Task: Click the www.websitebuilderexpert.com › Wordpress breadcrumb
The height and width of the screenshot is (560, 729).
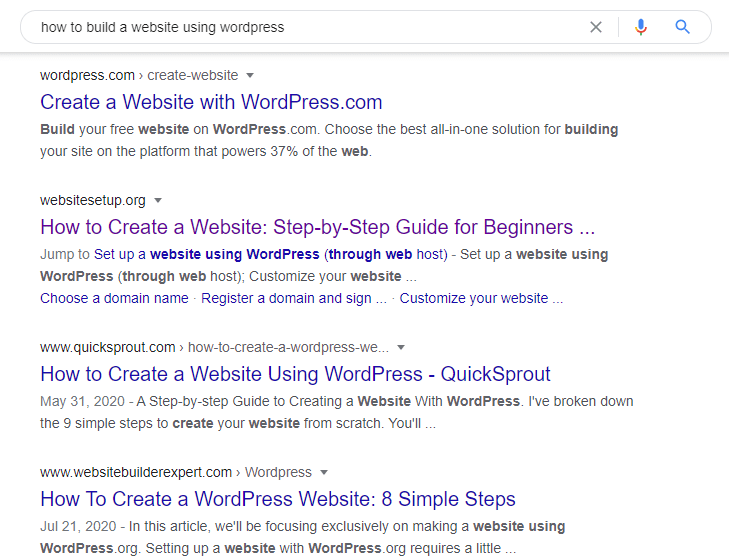Action: point(176,473)
